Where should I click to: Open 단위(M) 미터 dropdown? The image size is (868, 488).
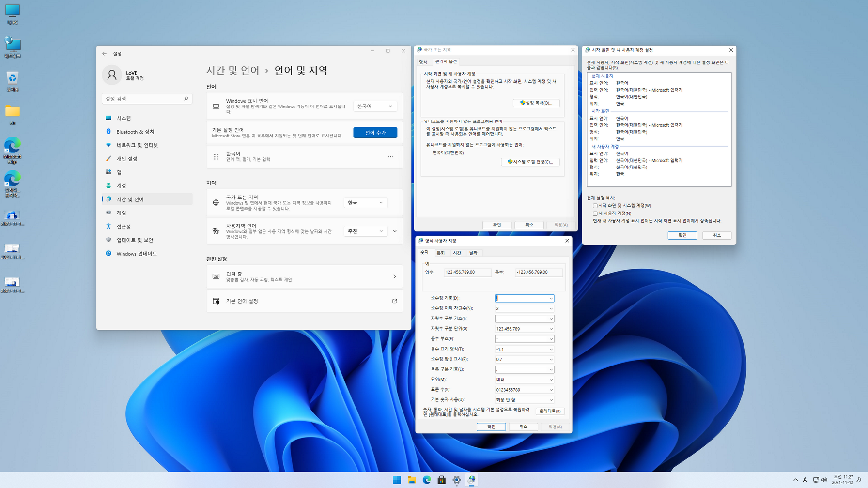click(x=524, y=380)
